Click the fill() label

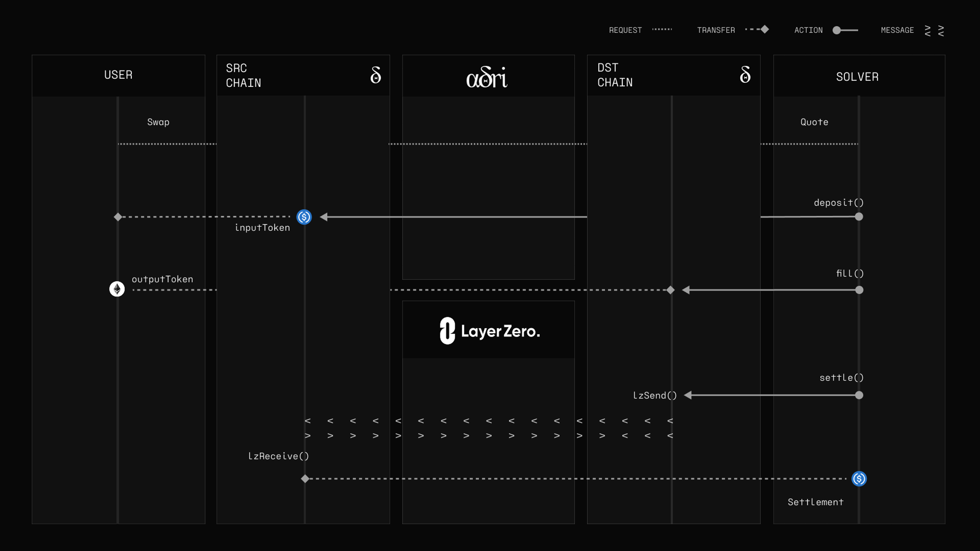850,273
